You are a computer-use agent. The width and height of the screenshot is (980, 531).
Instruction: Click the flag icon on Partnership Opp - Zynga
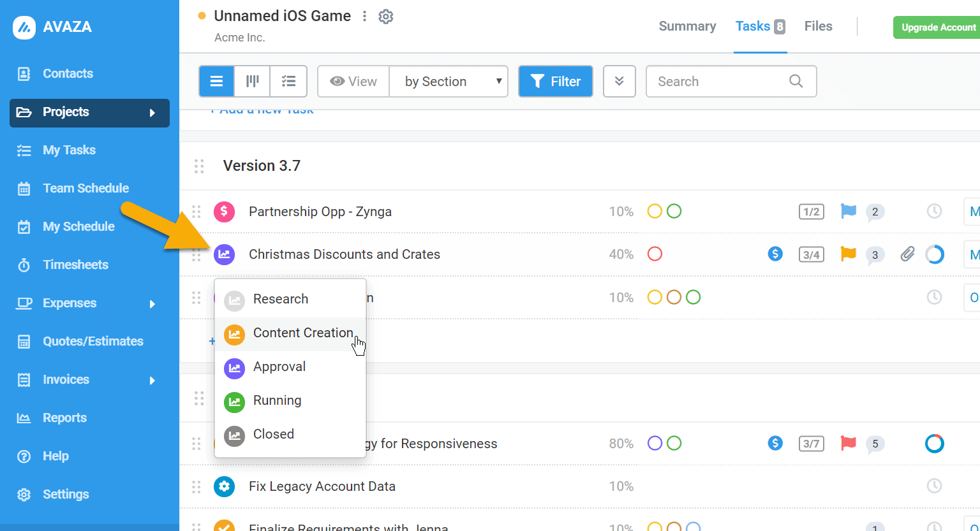pyautogui.click(x=848, y=211)
